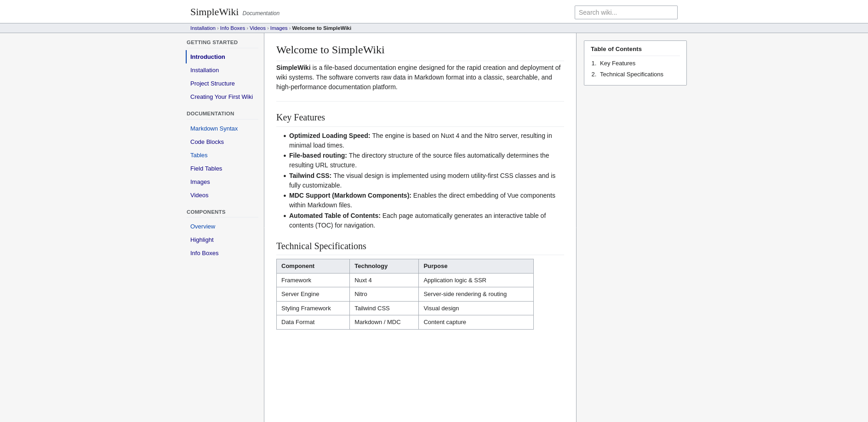The height and width of the screenshot is (422, 868).
Task: Click the Key Features section heading
Action: pos(301,117)
